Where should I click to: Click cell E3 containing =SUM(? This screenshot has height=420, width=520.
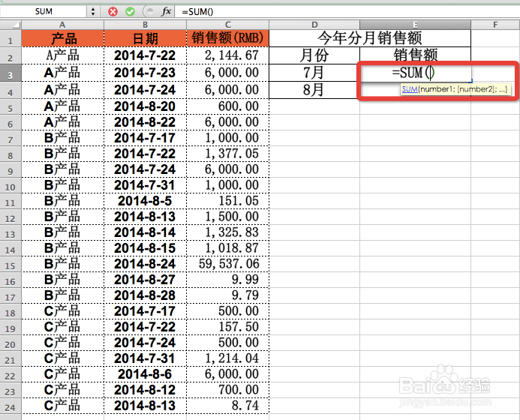point(415,73)
